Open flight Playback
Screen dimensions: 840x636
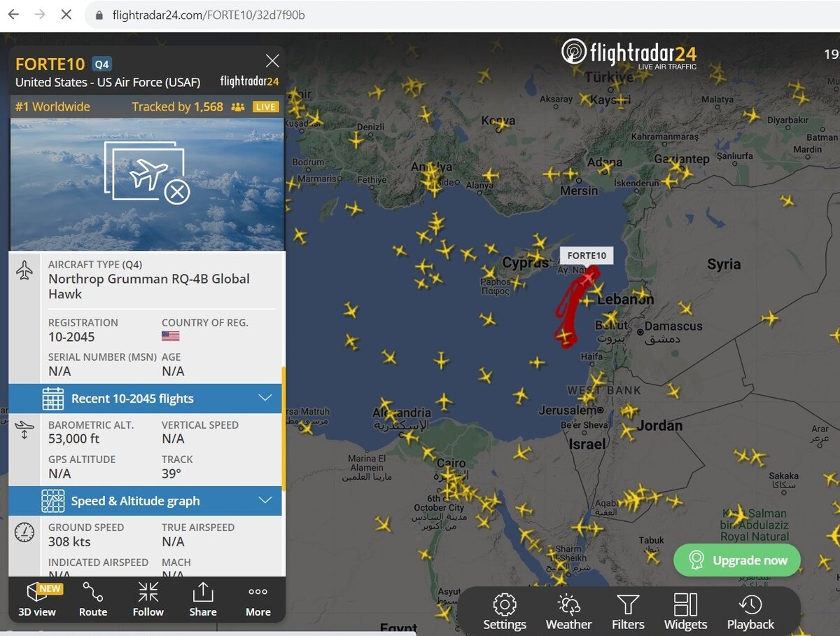click(x=750, y=612)
